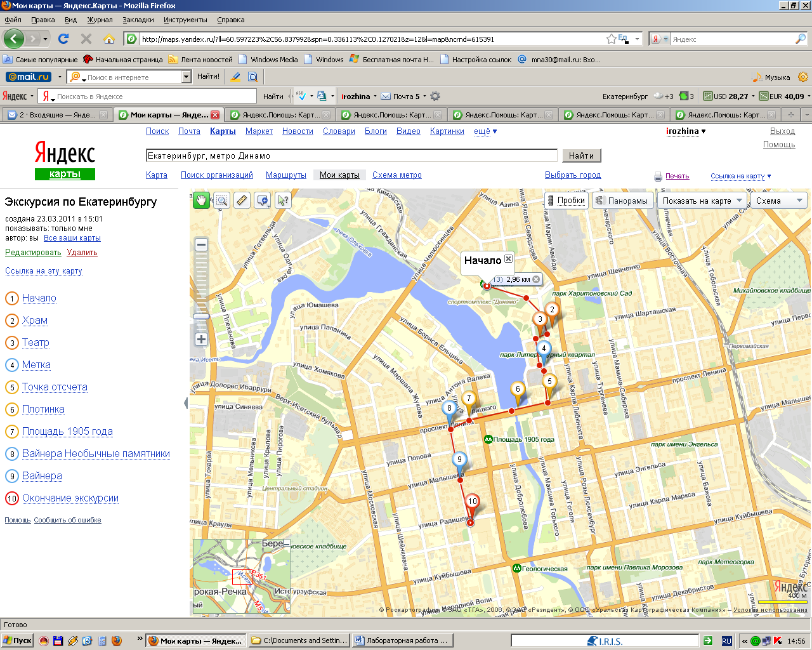This screenshot has width=812, height=650.
Task: Click Редактировать link
Action: (33, 252)
